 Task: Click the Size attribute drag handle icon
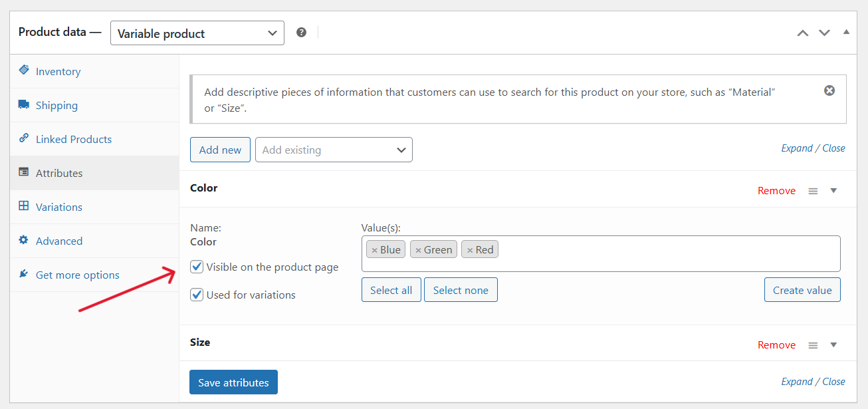[812, 344]
